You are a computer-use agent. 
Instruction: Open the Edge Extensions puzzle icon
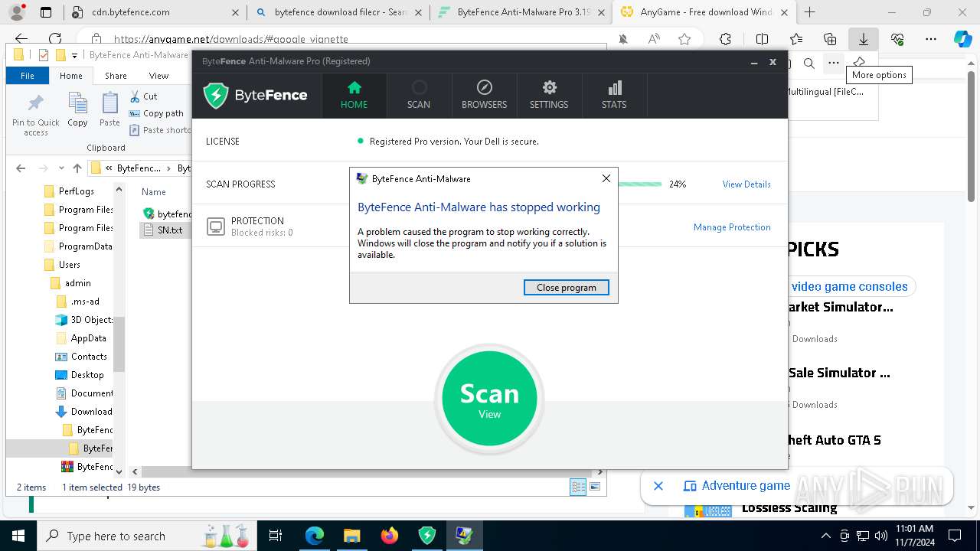725,39
